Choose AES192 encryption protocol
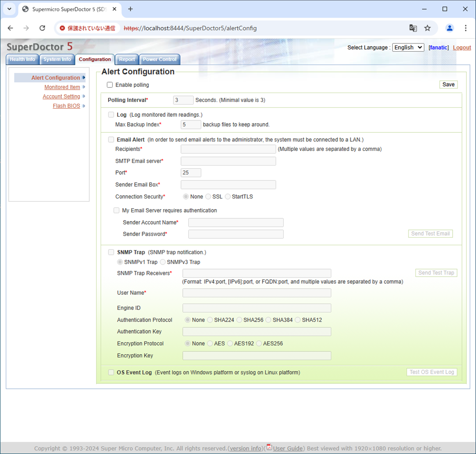The image size is (476, 454). pyautogui.click(x=230, y=344)
